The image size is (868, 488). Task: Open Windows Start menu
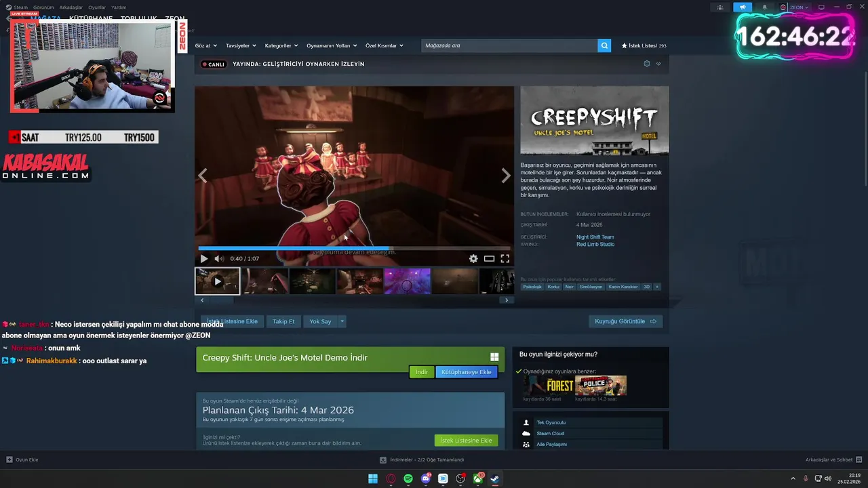click(x=373, y=479)
